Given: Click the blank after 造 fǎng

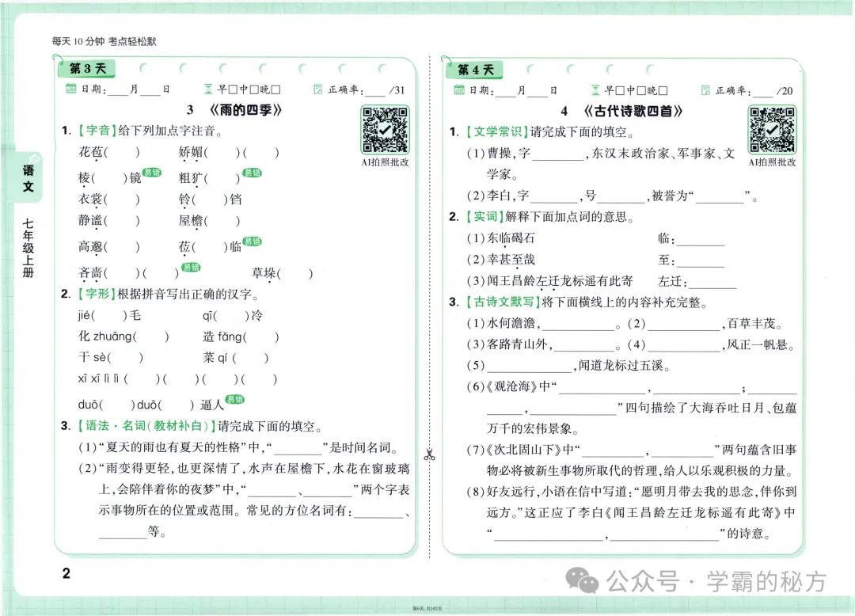Looking at the screenshot, I should point(260,337).
